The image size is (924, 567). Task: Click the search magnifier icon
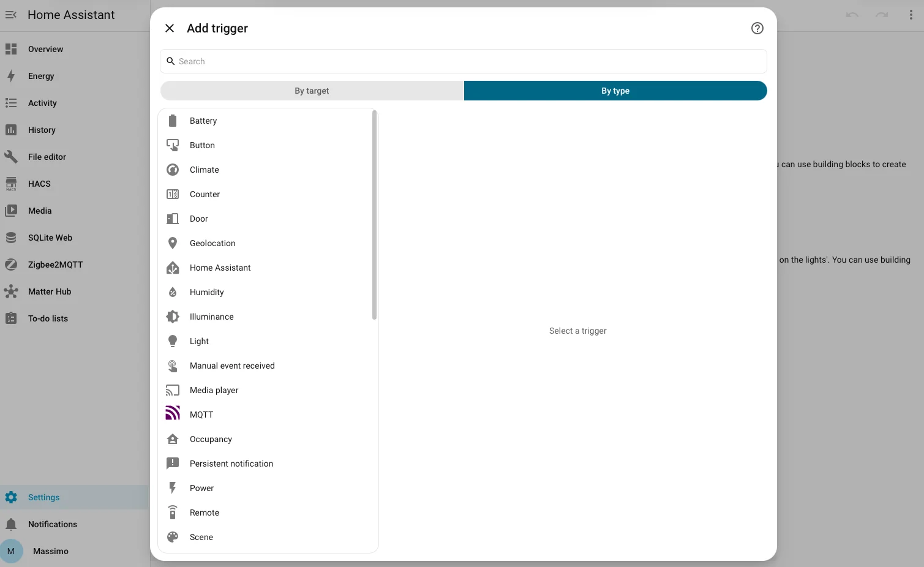[171, 61]
